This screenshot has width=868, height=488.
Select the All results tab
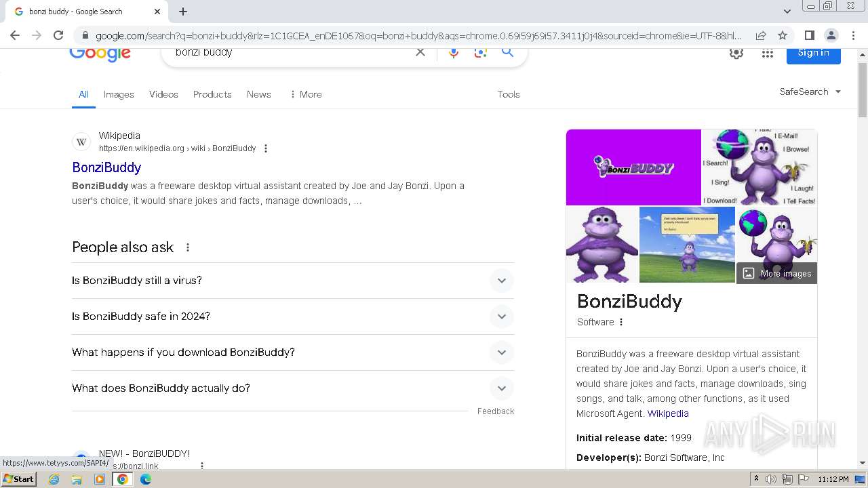[83, 94]
